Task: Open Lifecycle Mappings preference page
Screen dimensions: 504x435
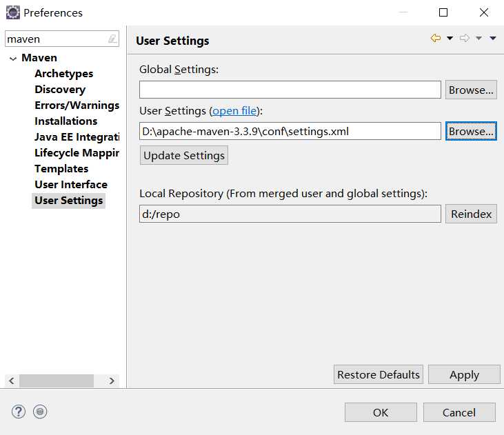Action: (x=77, y=153)
